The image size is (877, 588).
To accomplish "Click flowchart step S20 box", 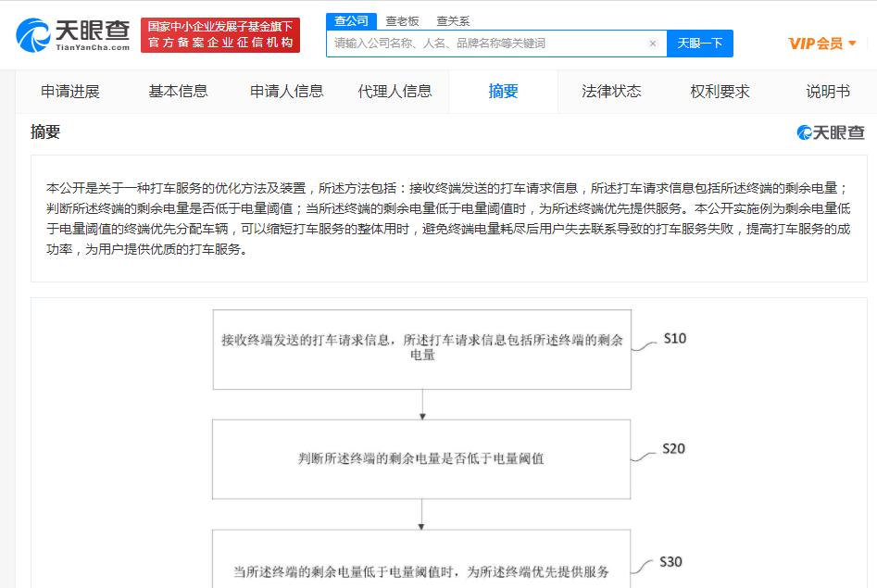I will pyautogui.click(x=421, y=459).
